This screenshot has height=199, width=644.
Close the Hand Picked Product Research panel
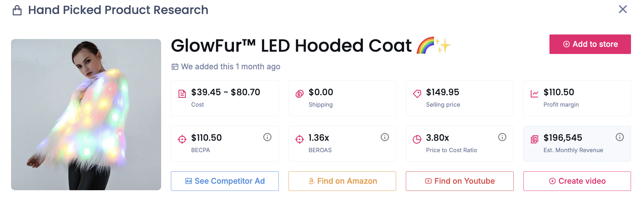point(623,9)
